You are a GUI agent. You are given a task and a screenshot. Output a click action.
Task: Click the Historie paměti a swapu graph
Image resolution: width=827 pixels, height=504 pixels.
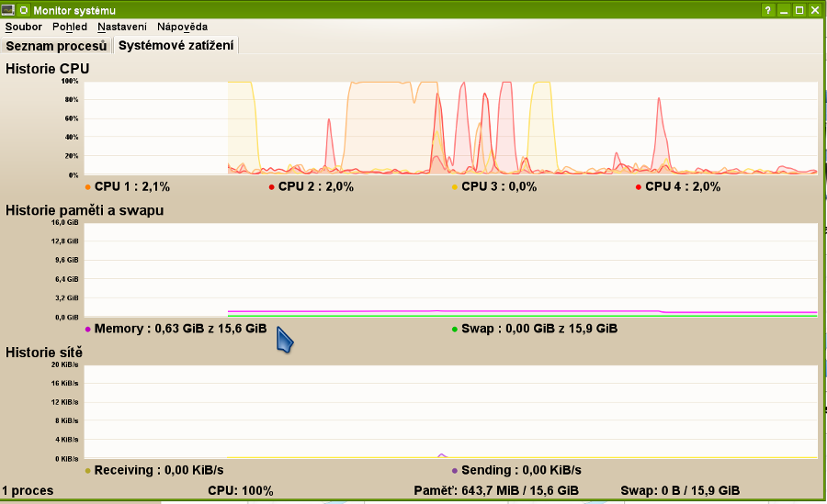(450, 270)
